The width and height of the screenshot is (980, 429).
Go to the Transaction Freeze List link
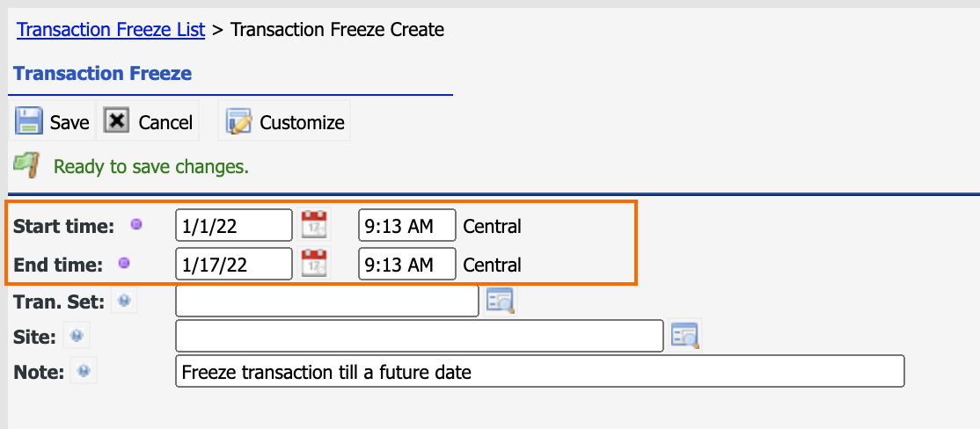[x=111, y=29]
